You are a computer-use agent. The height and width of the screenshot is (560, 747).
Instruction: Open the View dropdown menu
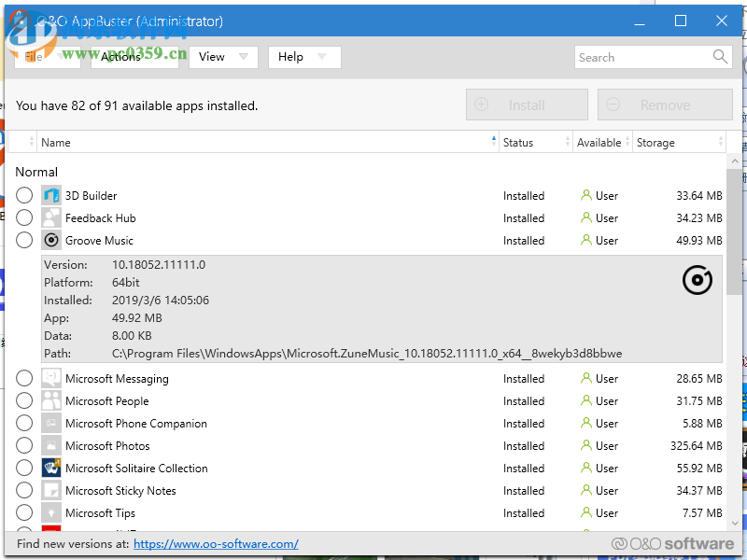(223, 57)
